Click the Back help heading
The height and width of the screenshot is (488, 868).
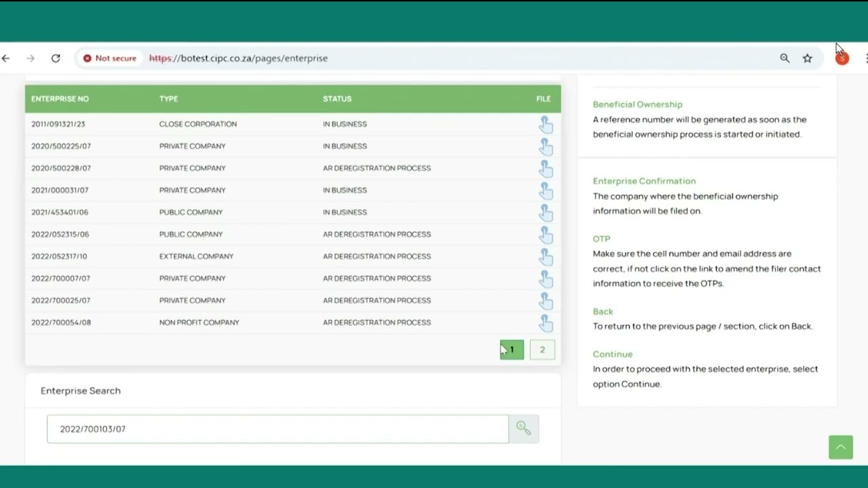[603, 311]
